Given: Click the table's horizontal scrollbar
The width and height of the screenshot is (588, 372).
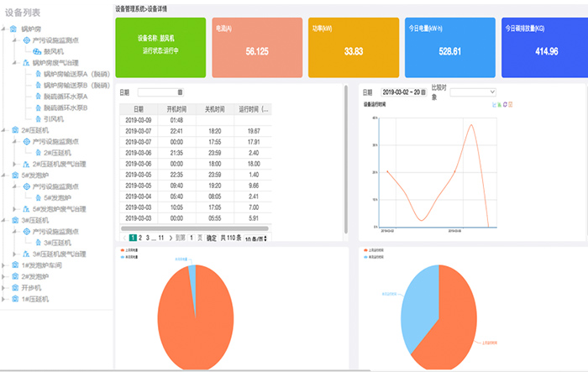Looking at the screenshot, I should [x=193, y=228].
